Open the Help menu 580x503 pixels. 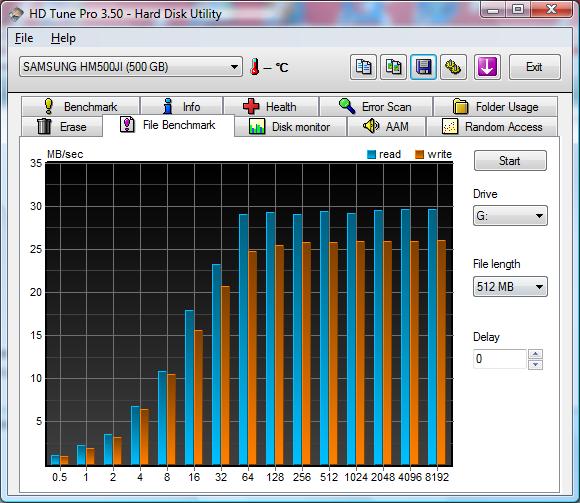(x=63, y=38)
